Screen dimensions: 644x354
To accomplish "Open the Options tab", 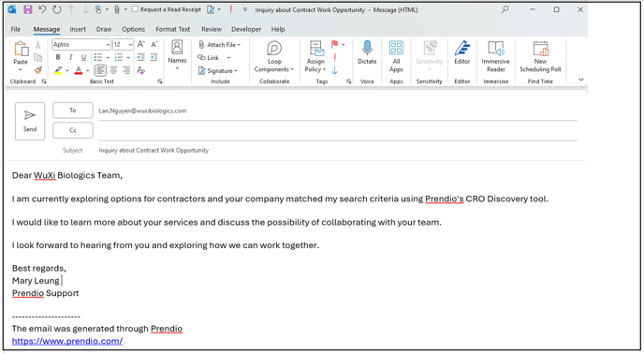I will [x=134, y=29].
